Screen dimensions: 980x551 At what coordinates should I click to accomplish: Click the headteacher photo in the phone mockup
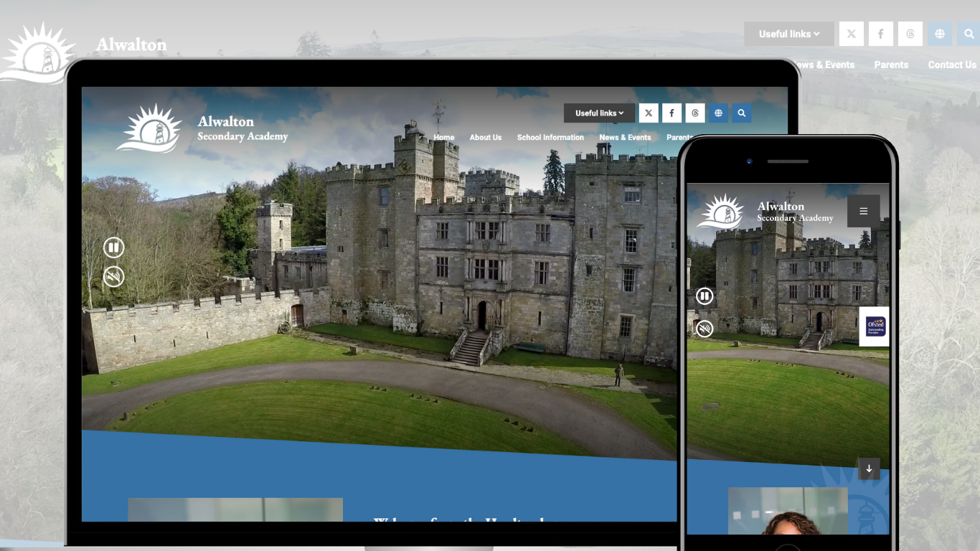(788, 511)
